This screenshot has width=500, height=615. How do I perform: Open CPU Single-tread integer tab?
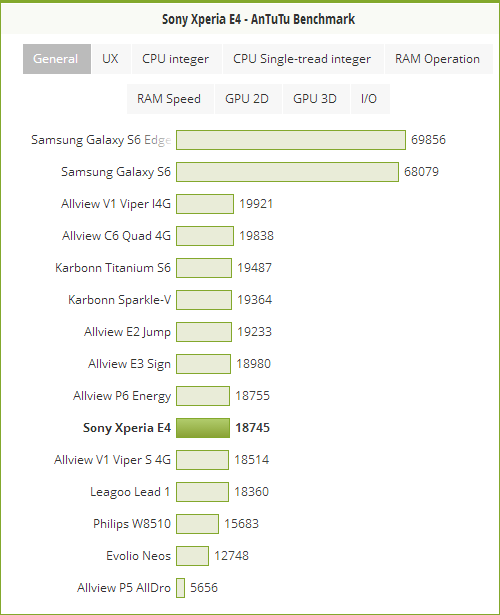(x=302, y=59)
